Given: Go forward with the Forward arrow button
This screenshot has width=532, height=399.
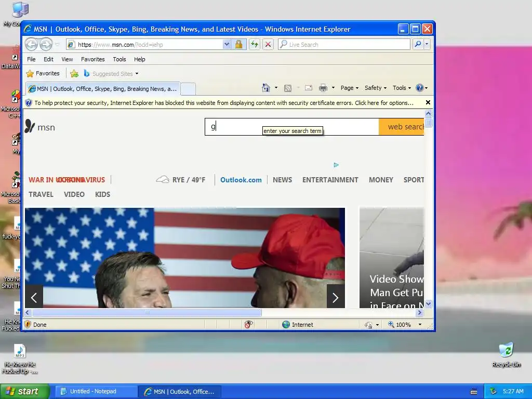Looking at the screenshot, I should [x=46, y=44].
